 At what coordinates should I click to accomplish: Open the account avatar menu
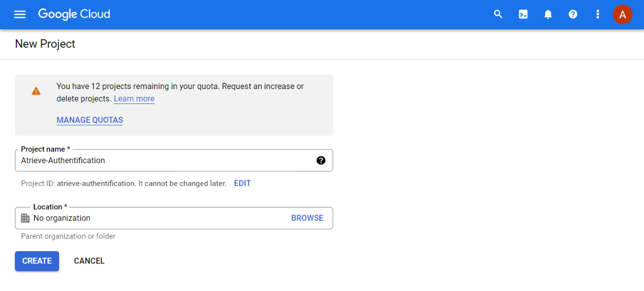point(622,14)
